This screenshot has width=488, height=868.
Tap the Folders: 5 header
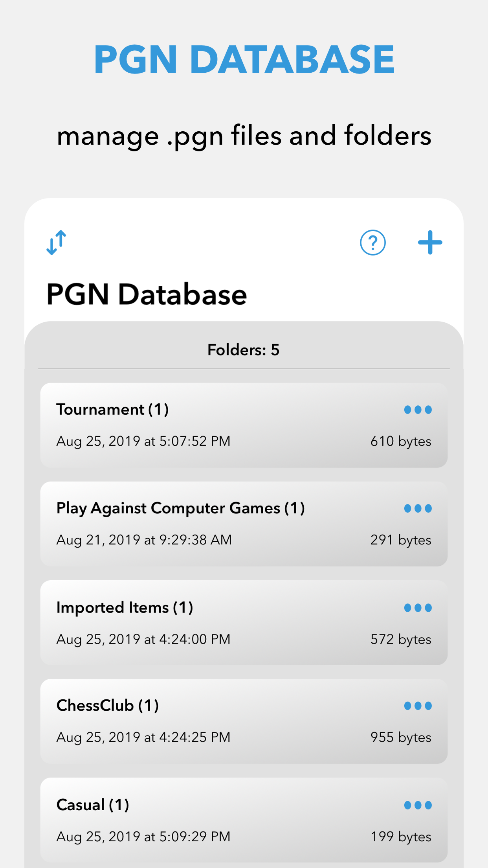point(244,350)
